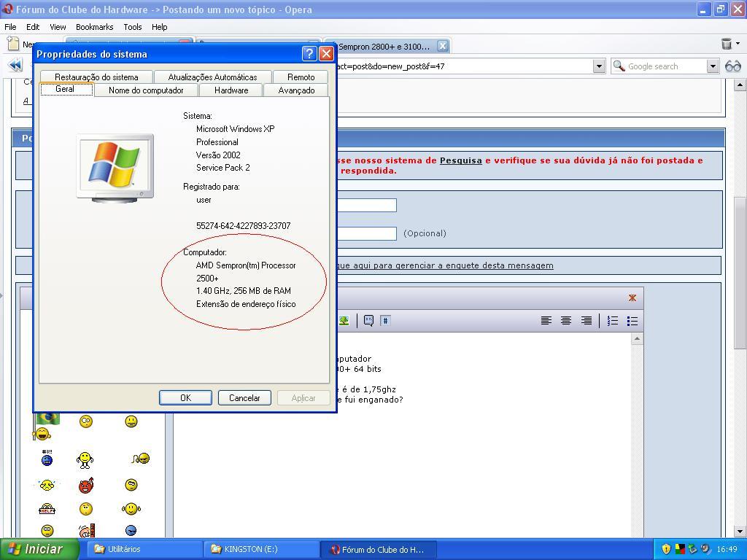This screenshot has height=560, width=747.
Task: Follow the Pesquisa link in red notice
Action: pyautogui.click(x=461, y=160)
